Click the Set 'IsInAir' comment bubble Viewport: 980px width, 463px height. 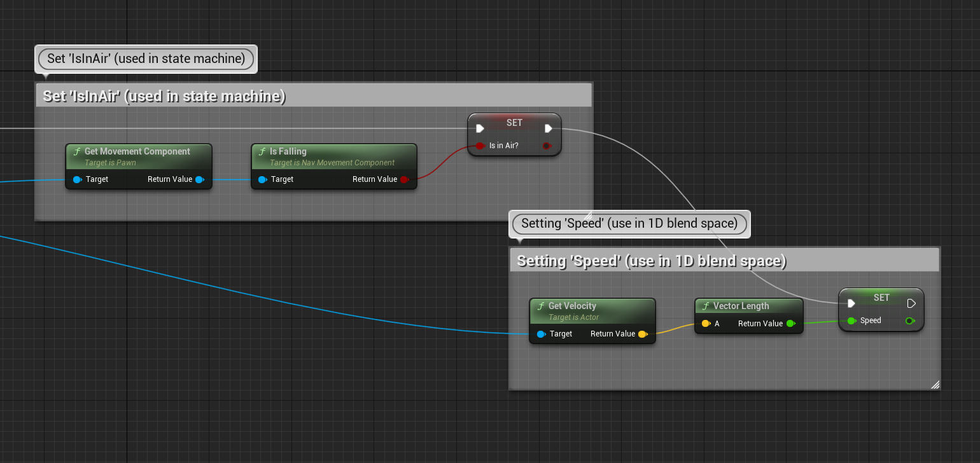tap(146, 59)
